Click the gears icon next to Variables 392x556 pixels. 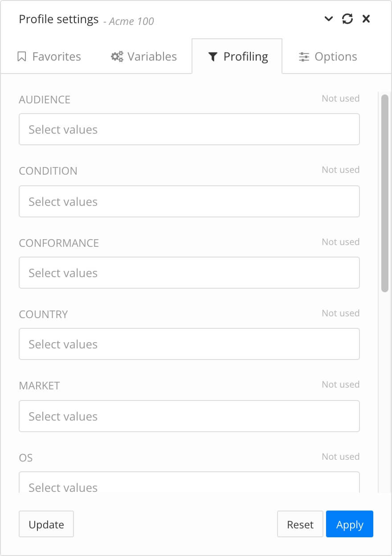(117, 56)
